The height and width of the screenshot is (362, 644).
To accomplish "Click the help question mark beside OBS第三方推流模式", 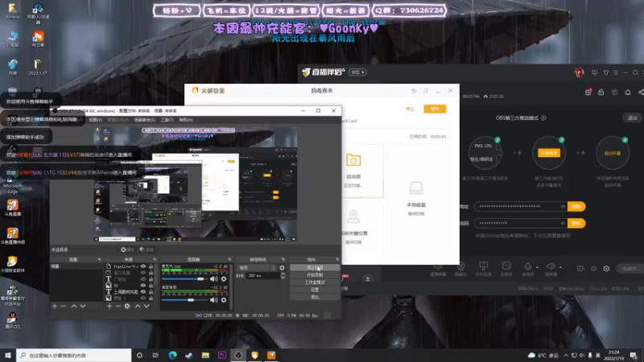I will coord(544,117).
